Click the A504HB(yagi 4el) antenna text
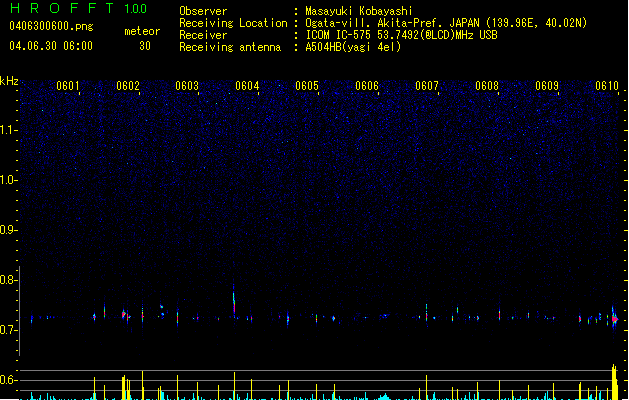Image resolution: width=629 pixels, height=400 pixels. coord(353,47)
